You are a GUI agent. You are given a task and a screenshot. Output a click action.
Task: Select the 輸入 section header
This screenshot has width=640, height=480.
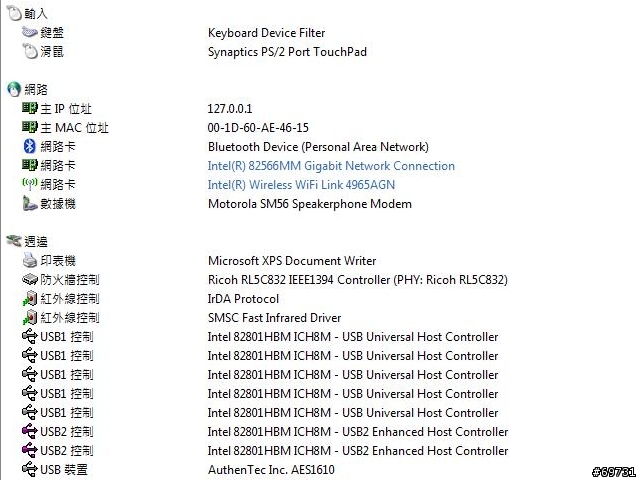point(36,13)
